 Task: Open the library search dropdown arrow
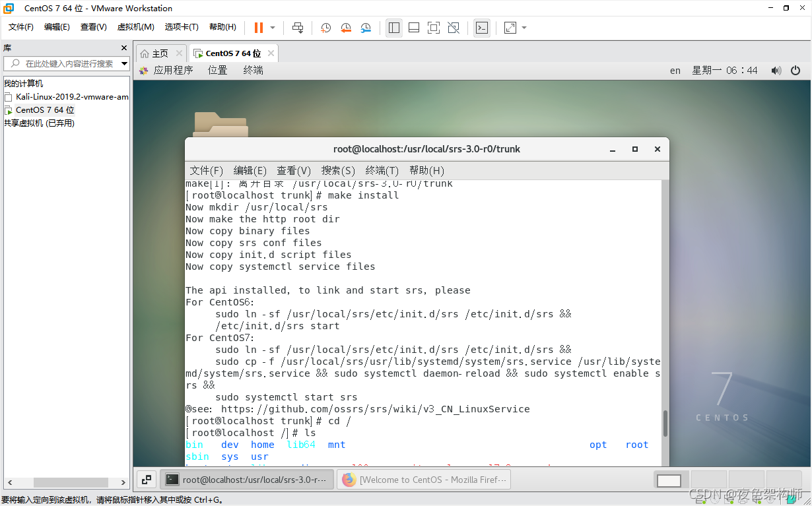pos(124,63)
